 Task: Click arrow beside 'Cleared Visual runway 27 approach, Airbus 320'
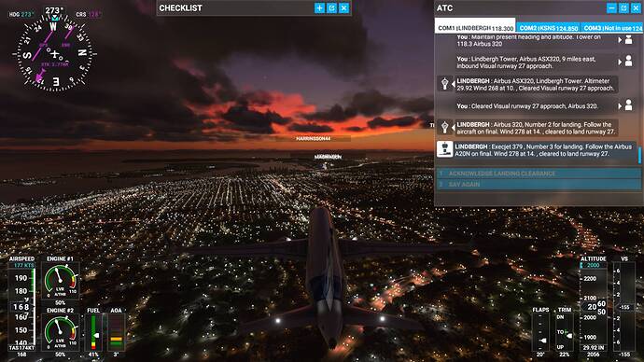[x=620, y=105]
